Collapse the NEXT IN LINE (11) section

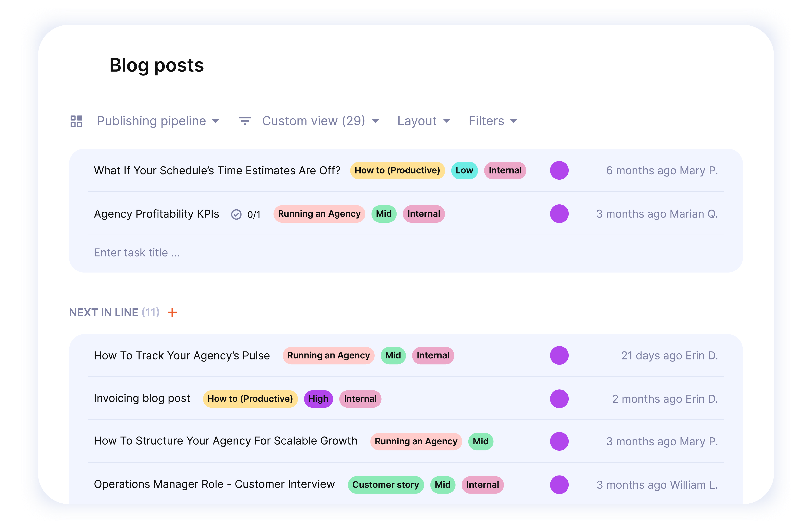point(114,312)
